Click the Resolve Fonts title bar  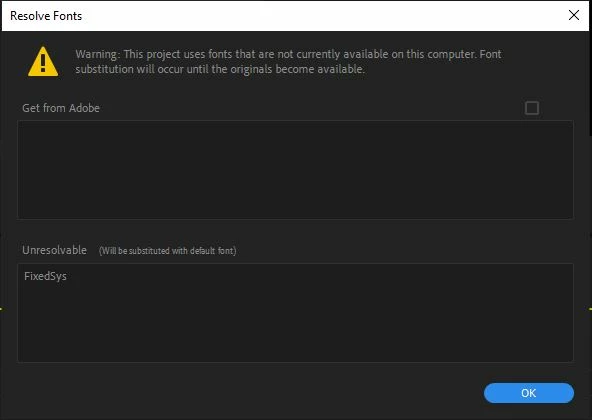click(x=295, y=16)
